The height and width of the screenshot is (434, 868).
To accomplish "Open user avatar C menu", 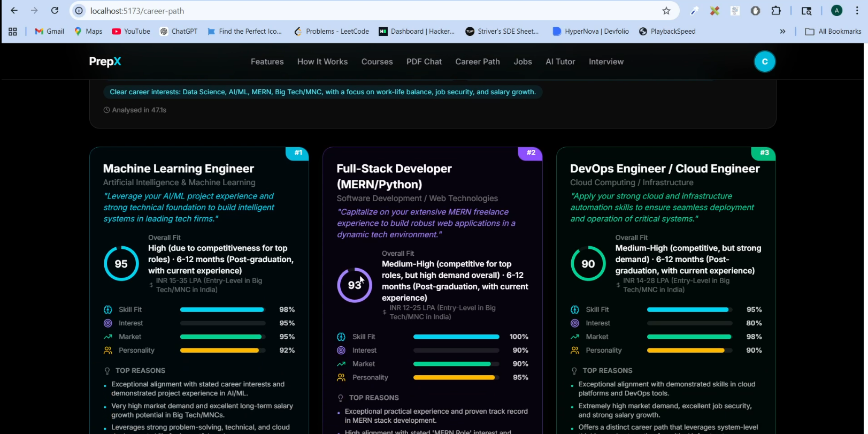I will (x=765, y=62).
